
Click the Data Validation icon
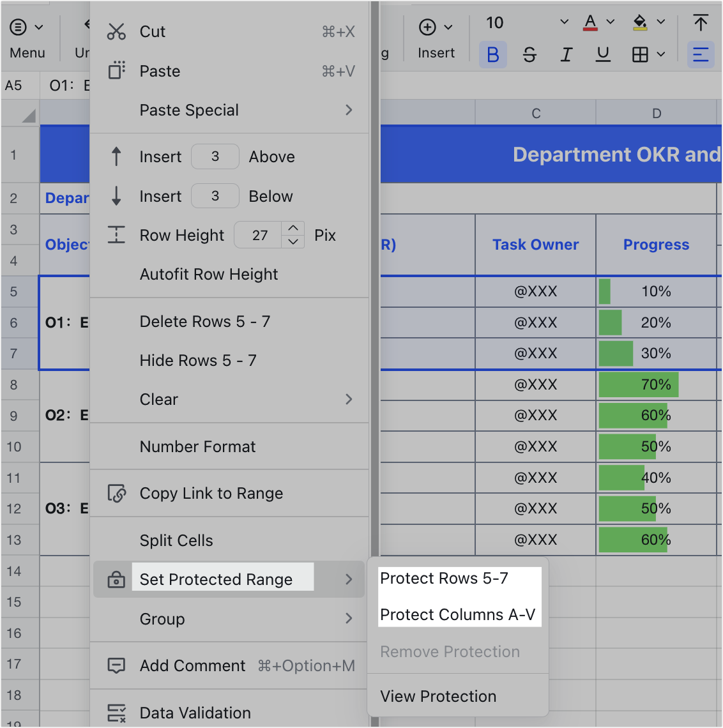click(x=116, y=713)
